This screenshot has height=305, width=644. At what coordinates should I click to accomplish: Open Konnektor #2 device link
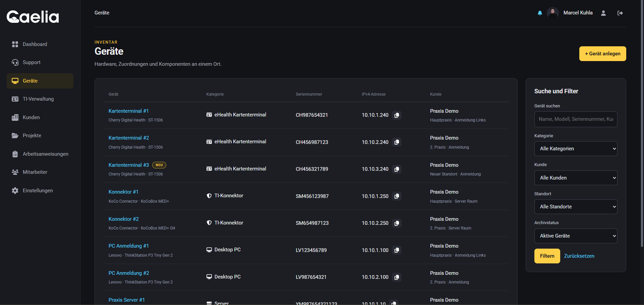124,219
